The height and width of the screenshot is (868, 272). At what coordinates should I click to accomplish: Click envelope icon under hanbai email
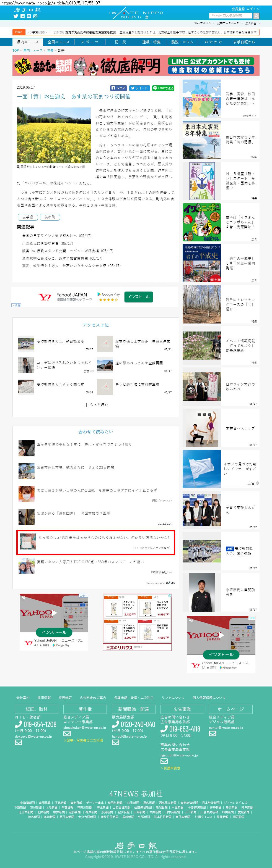(x=115, y=742)
